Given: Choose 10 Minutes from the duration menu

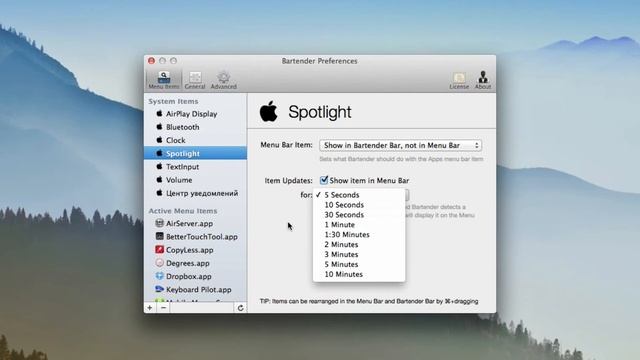Looking at the screenshot, I should click(x=359, y=274).
